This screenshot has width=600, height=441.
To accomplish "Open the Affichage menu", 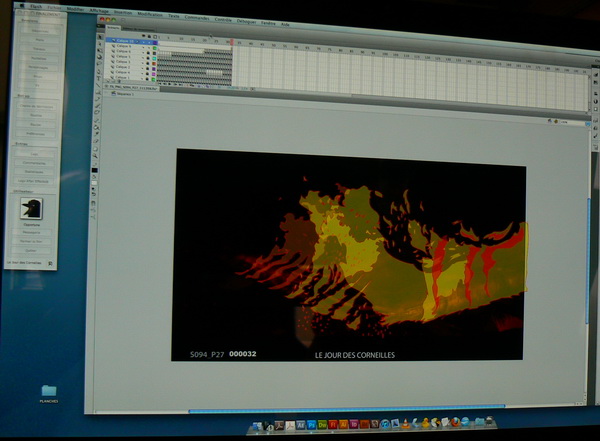I will pyautogui.click(x=99, y=11).
